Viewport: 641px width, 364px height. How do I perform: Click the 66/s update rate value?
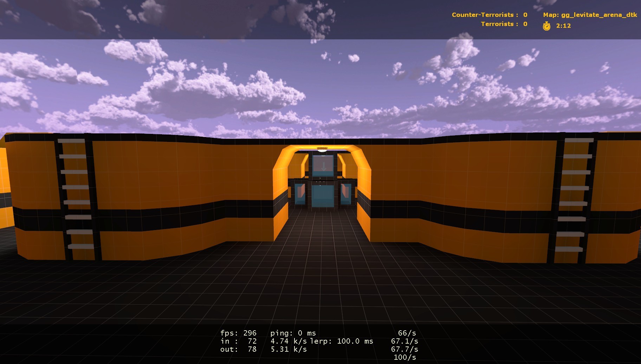(x=407, y=333)
